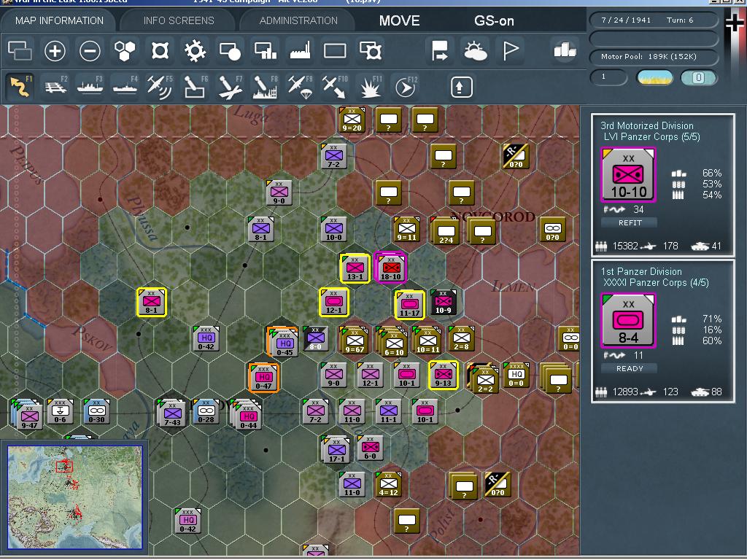
Task: Click the Motor Pool 189K readout
Action: (x=654, y=57)
